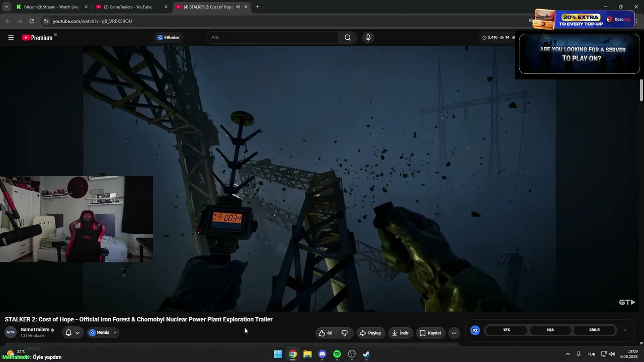Open the GameTrailers channel name link
Screen dimensions: 644x362
[35, 330]
